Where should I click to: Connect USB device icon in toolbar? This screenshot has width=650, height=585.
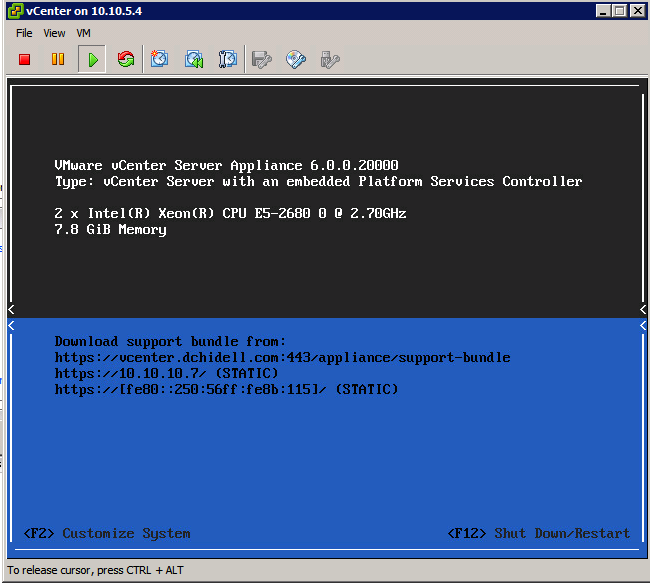coord(330,59)
